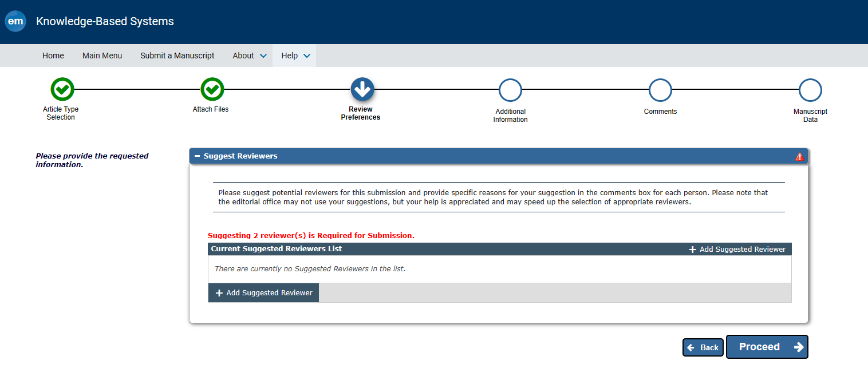
Task: Click the Knowledge-Based Systems journal title
Action: point(105,22)
